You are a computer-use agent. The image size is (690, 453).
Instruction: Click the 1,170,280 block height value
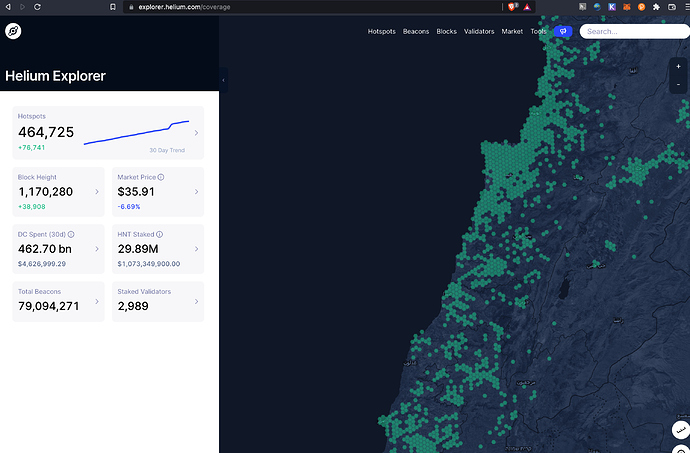coord(46,192)
